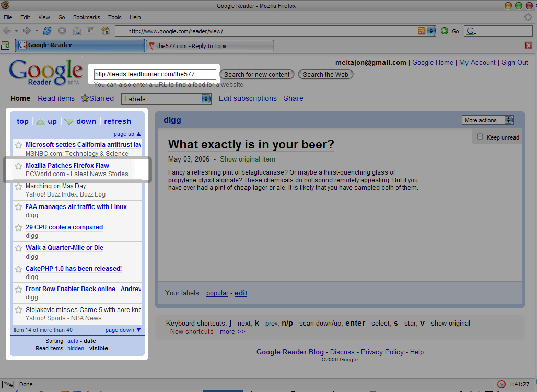Star the CakePHP 1.0 release item

click(19, 269)
